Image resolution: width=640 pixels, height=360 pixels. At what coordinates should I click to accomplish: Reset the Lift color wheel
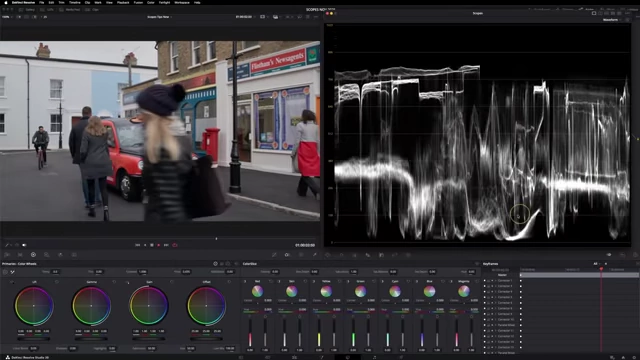(x=57, y=282)
